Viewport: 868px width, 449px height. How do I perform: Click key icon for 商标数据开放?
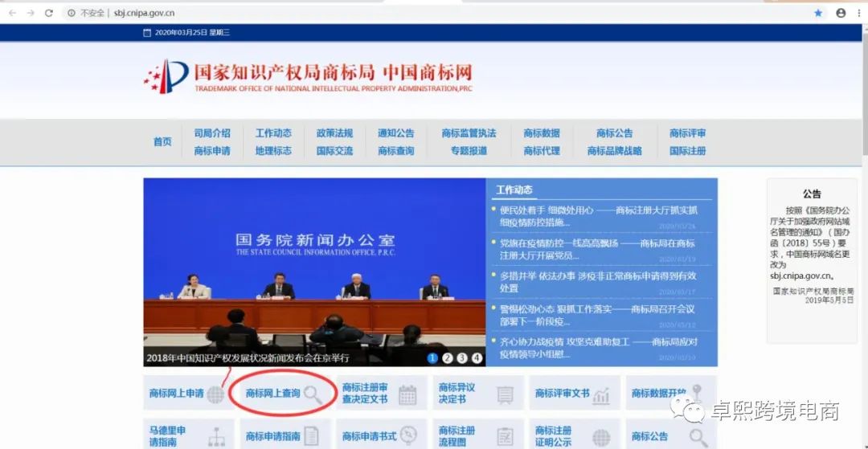(696, 393)
